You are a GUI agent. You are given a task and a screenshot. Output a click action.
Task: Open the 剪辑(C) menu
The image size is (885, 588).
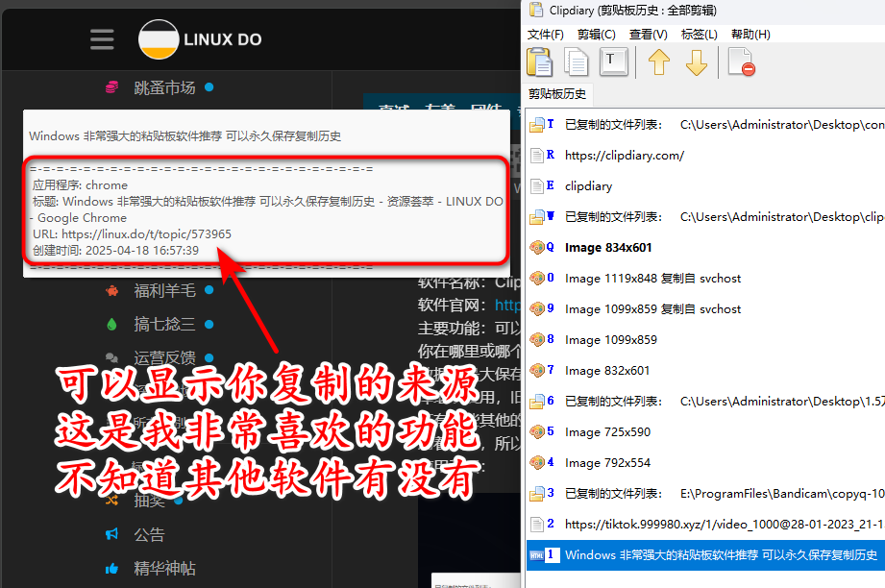[x=596, y=35]
